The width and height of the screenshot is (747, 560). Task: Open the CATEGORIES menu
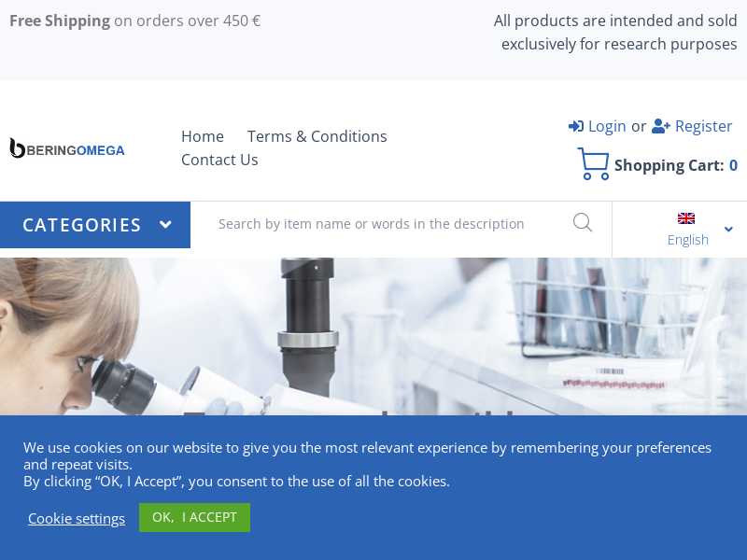(95, 225)
